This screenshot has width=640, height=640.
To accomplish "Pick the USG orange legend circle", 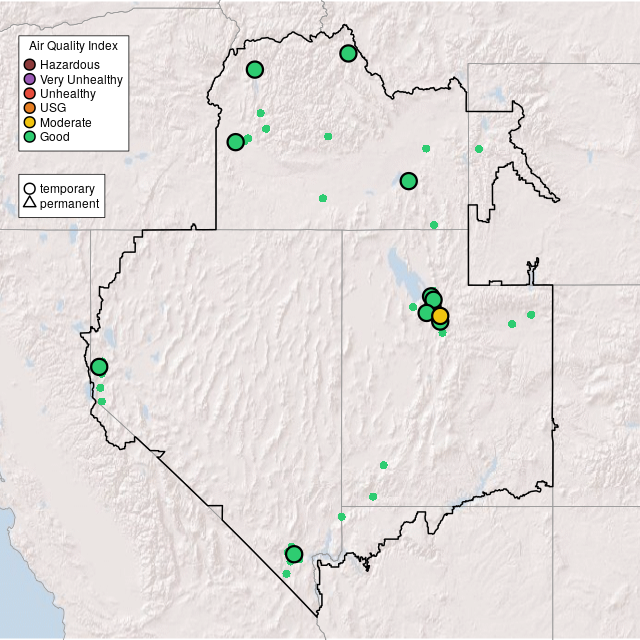I will coord(30,108).
